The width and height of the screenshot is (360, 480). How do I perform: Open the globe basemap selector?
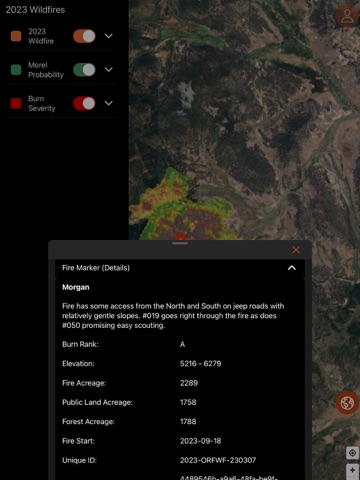(x=347, y=403)
